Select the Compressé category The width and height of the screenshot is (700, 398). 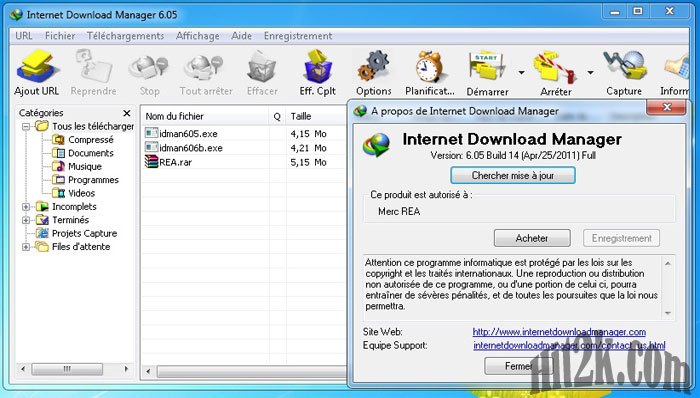pos(91,140)
